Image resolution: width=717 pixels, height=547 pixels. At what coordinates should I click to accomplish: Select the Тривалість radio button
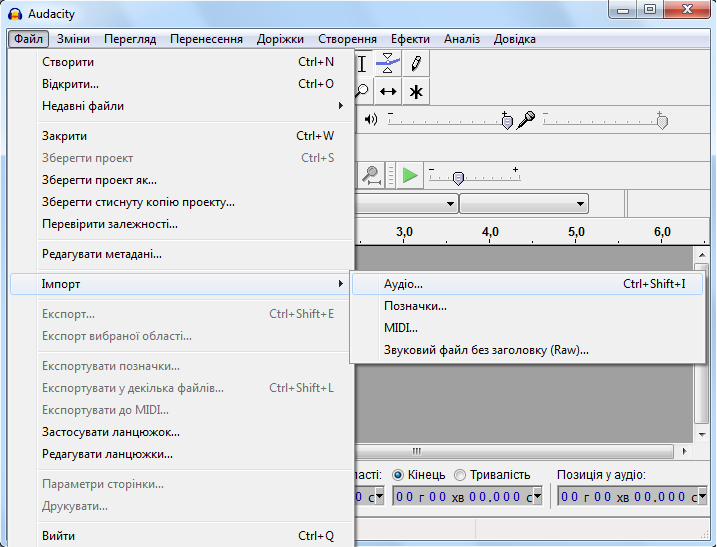point(460,475)
